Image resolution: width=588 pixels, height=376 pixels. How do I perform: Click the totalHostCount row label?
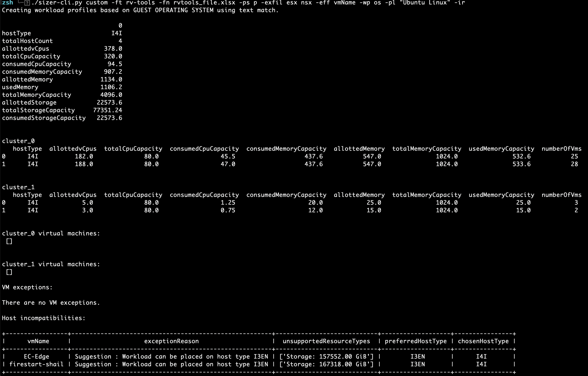(x=27, y=41)
